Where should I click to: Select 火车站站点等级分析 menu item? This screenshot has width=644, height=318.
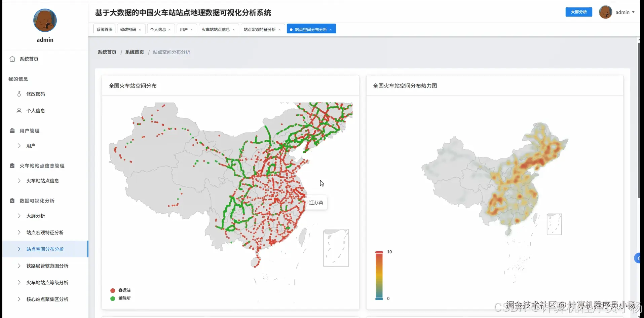pos(45,282)
